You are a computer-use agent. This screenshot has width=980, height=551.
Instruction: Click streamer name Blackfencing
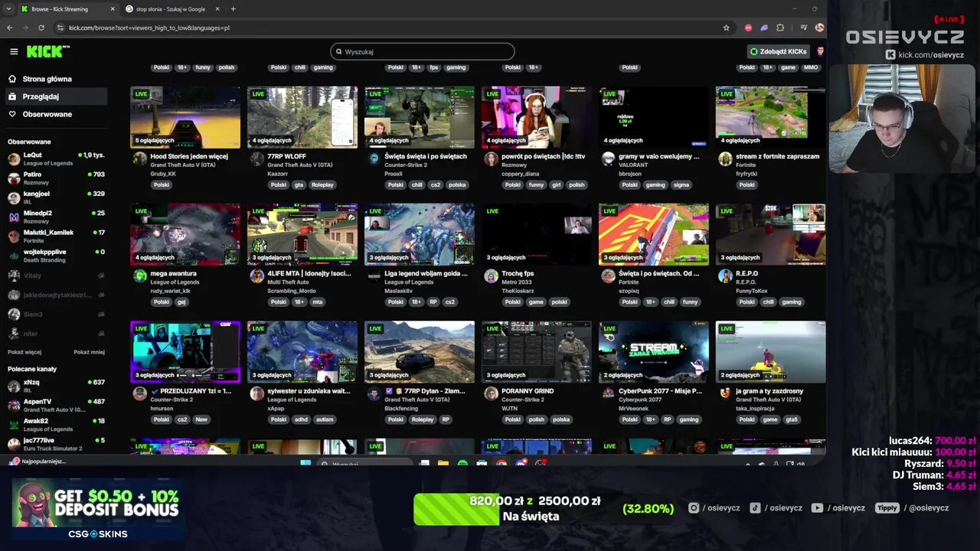point(401,408)
